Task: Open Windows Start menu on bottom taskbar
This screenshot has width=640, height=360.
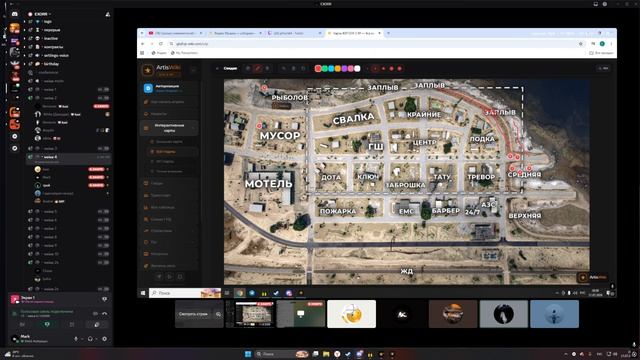Action: tap(247, 354)
